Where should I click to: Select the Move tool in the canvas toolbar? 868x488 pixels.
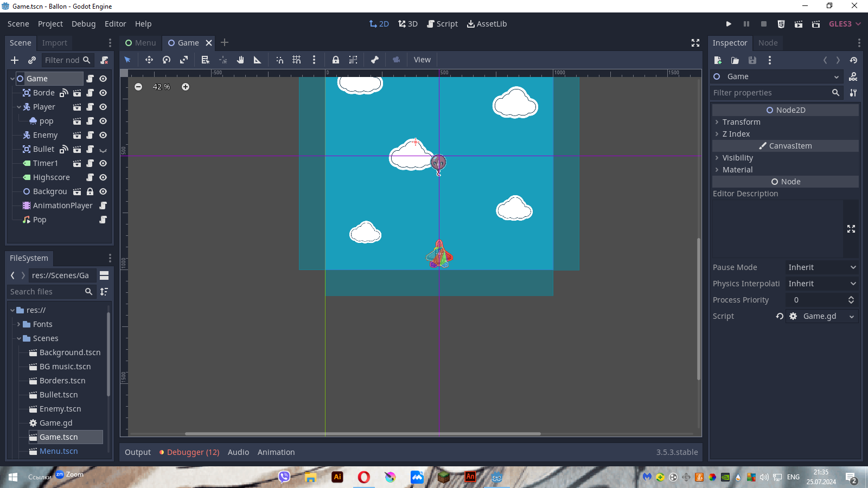click(149, 60)
